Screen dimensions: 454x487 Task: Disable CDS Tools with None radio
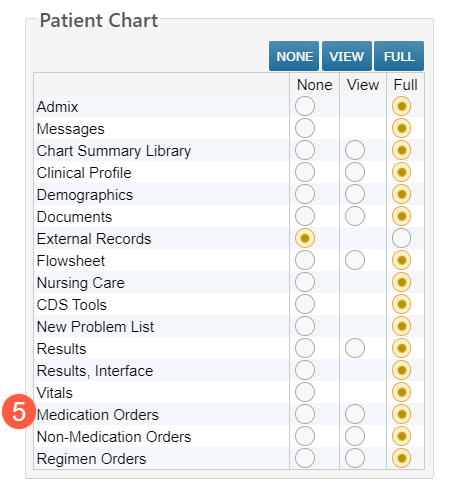(x=305, y=304)
